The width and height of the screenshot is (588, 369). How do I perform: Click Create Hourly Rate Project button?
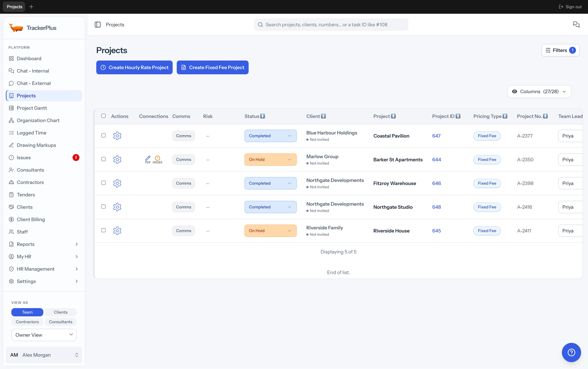(134, 67)
